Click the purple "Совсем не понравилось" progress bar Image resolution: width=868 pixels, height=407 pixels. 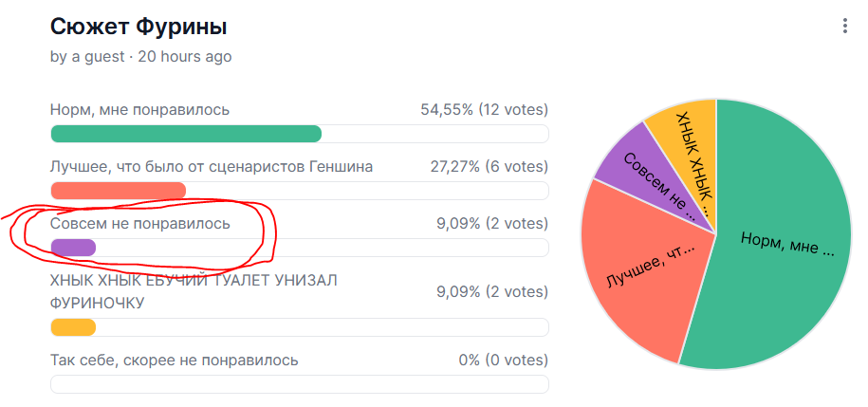pyautogui.click(x=73, y=248)
